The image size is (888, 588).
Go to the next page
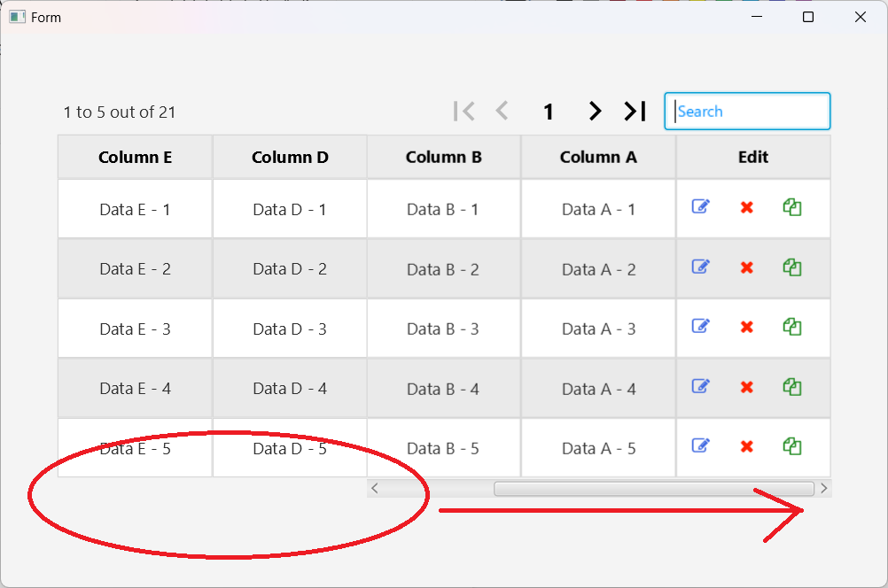(x=595, y=111)
